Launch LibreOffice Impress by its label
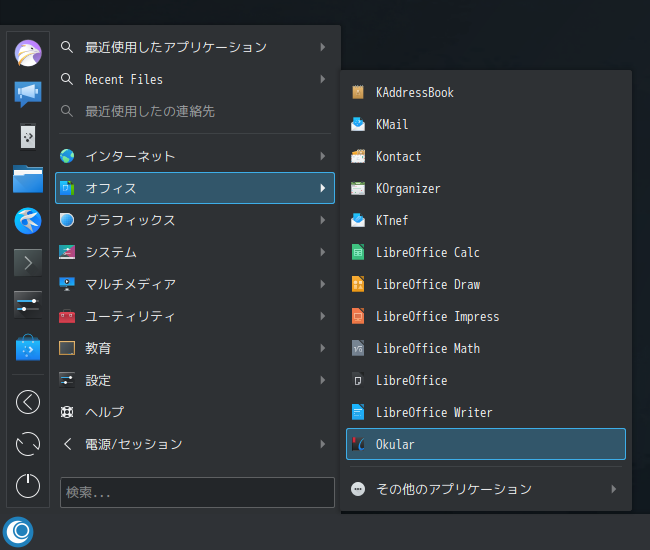This screenshot has height=550, width=650. click(437, 317)
